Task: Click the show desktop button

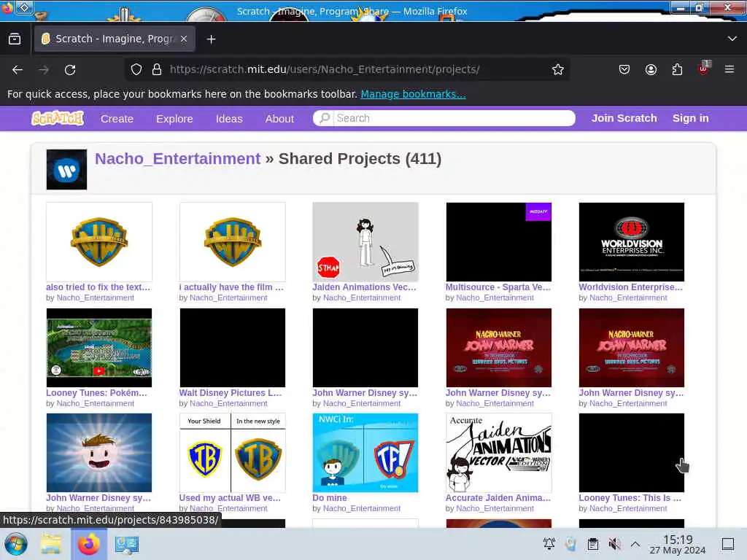Action: pyautogui.click(x=728, y=543)
